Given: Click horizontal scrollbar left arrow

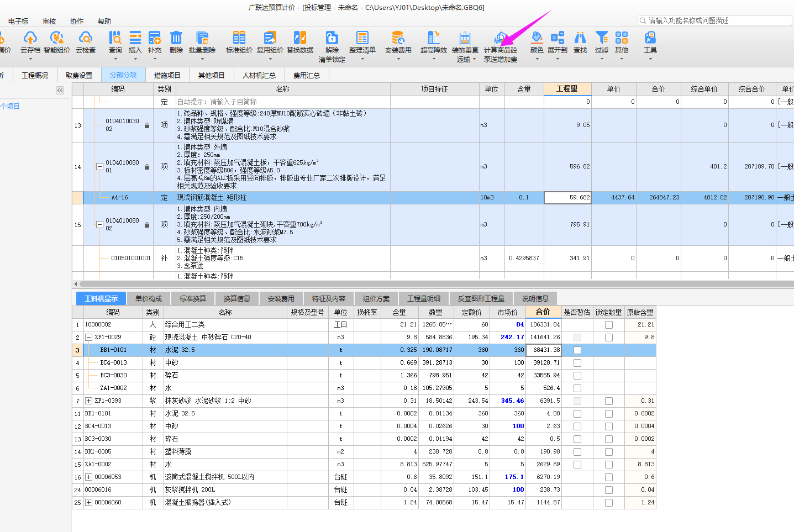Looking at the screenshot, I should click(x=76, y=284).
